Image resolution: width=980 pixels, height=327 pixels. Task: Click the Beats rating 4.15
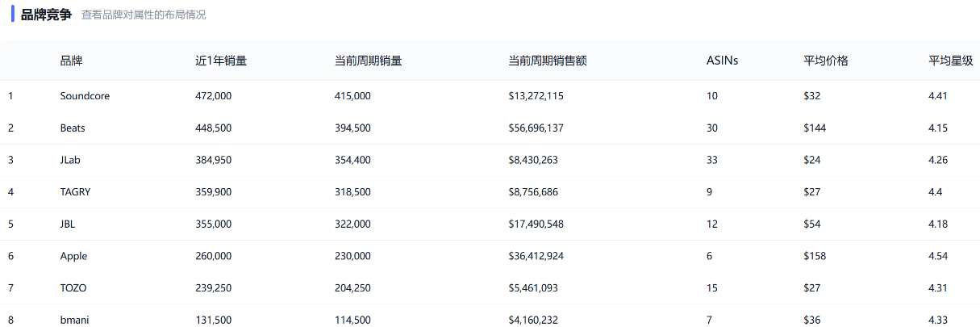(938, 128)
